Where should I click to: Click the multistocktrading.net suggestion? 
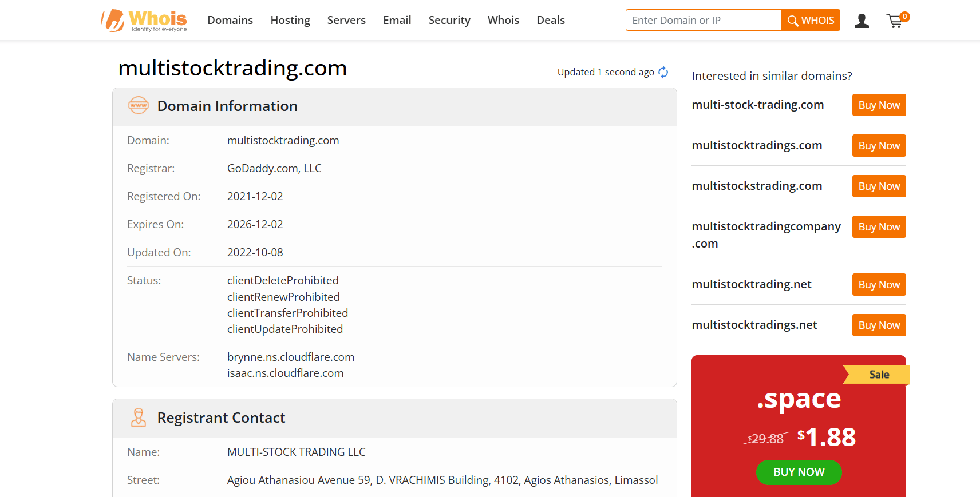click(x=752, y=284)
